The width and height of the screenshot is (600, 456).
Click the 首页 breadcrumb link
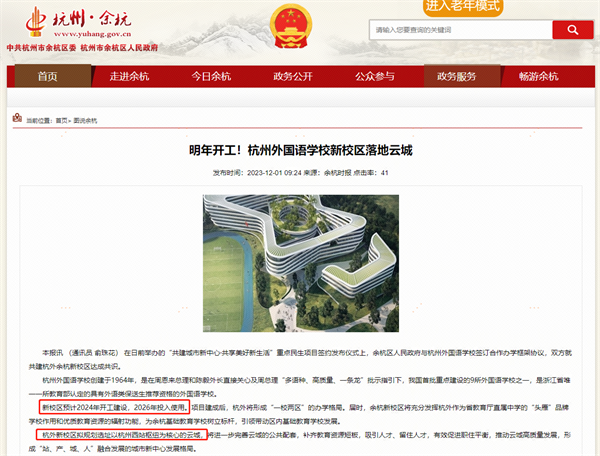point(61,121)
